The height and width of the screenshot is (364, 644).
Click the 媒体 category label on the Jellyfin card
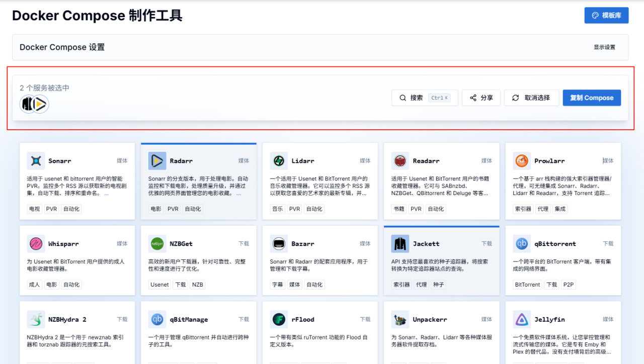click(608, 319)
